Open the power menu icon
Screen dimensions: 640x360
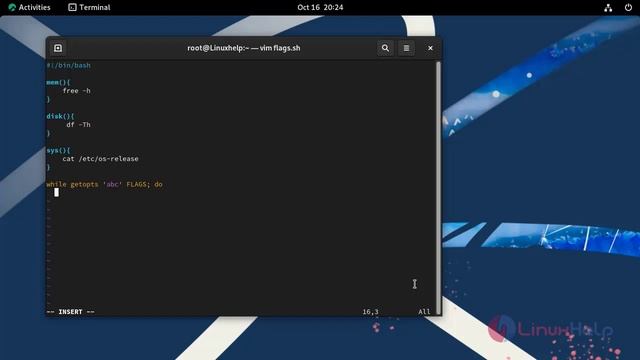coord(628,7)
